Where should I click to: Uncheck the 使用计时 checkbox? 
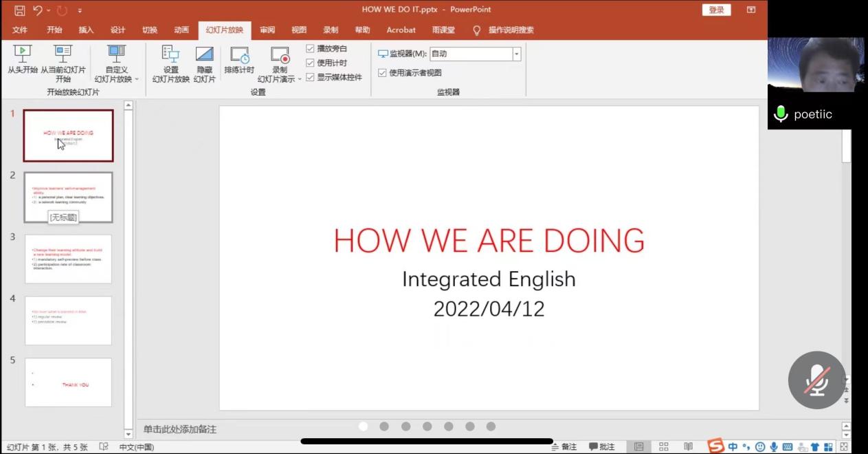pyautogui.click(x=310, y=63)
